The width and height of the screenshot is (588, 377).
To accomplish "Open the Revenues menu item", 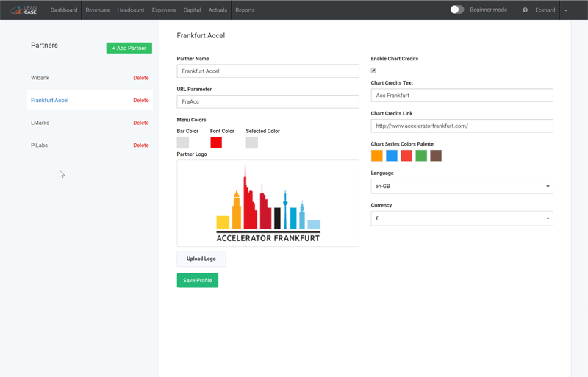I will pos(97,10).
